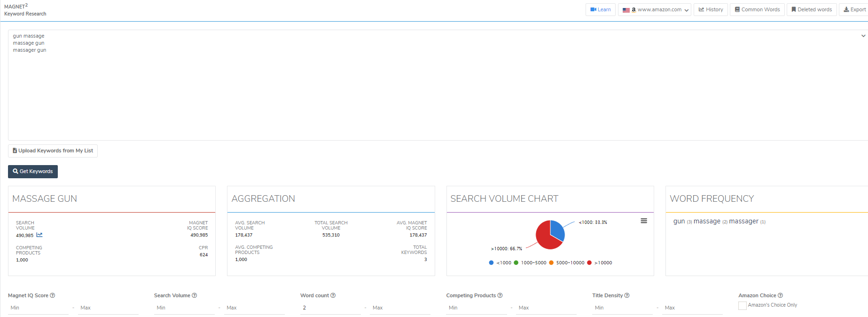
Task: Toggle the red >10000 legend item
Action: click(x=600, y=263)
